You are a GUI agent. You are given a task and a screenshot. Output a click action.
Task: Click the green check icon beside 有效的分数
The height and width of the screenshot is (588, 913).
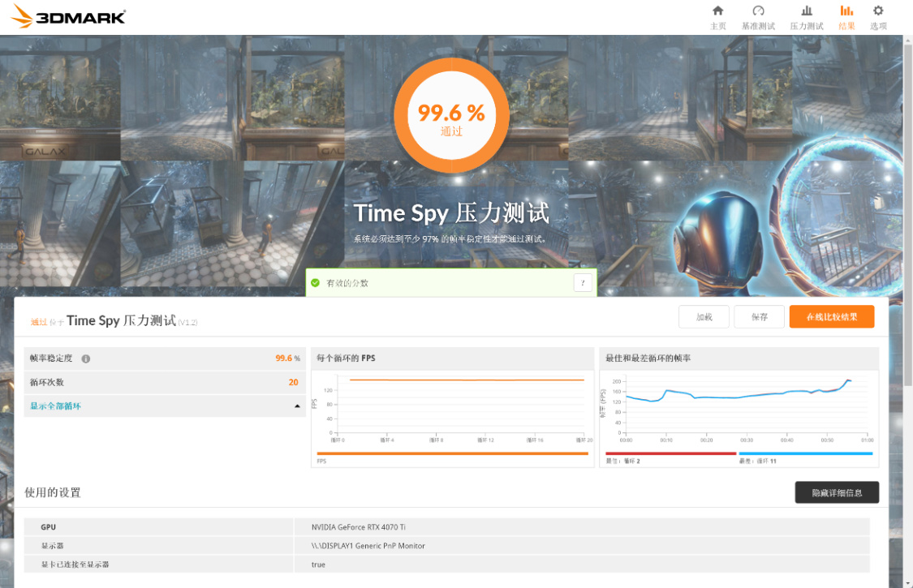[316, 283]
